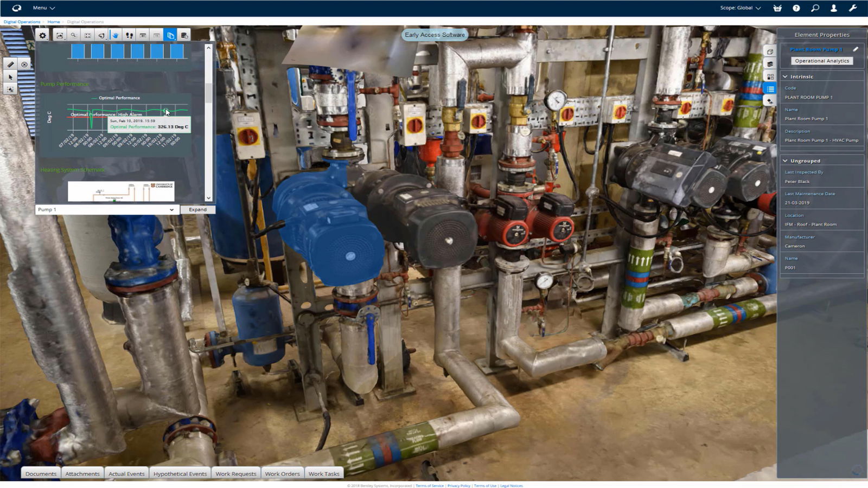
Task: Toggle the highlighted clip tool in the toolbar
Action: 169,35
